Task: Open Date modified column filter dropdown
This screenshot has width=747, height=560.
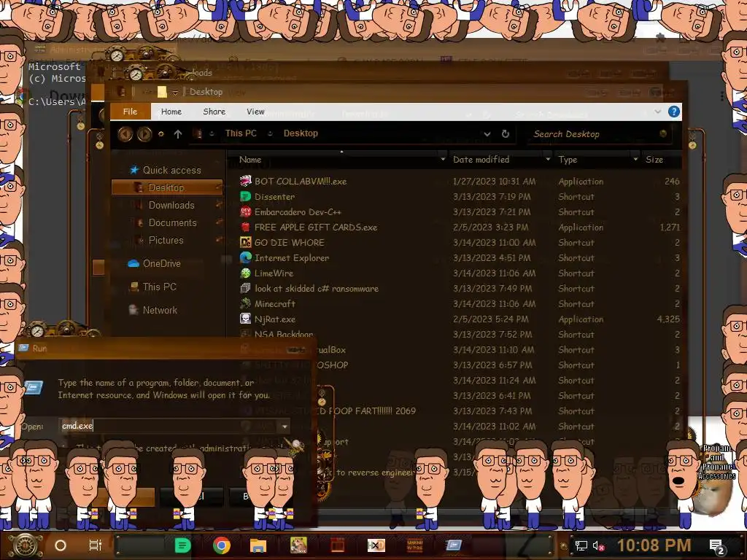Action: pyautogui.click(x=548, y=159)
